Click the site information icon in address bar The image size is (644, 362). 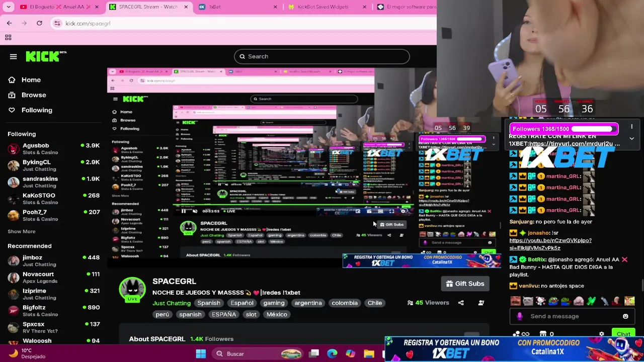57,23
